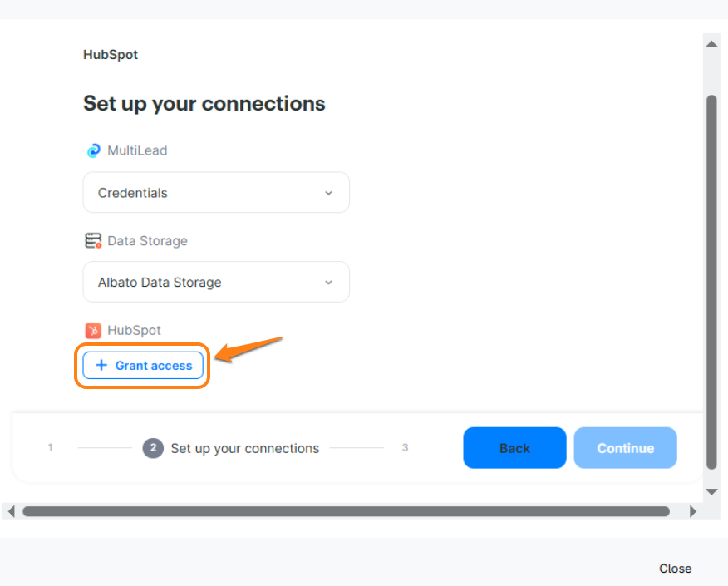The height and width of the screenshot is (586, 728).
Task: Click the Albato Data Storage chevron arrow
Action: pyautogui.click(x=328, y=283)
